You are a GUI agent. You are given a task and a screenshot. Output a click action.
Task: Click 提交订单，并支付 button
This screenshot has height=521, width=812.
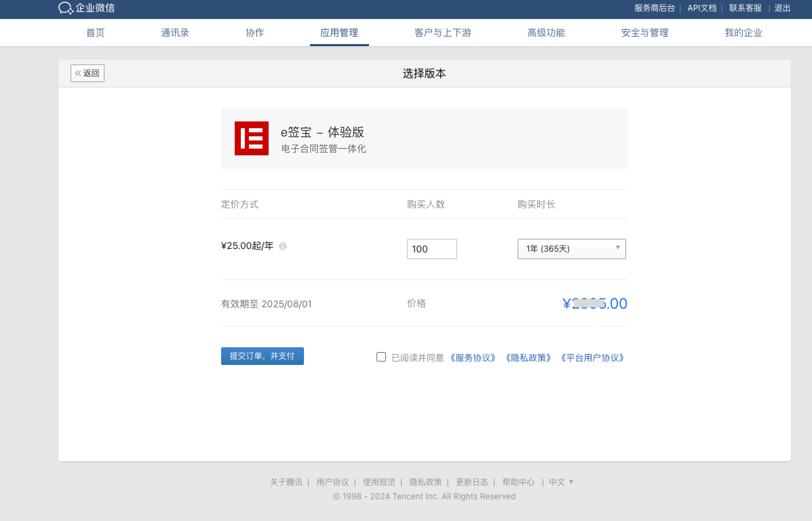point(262,356)
